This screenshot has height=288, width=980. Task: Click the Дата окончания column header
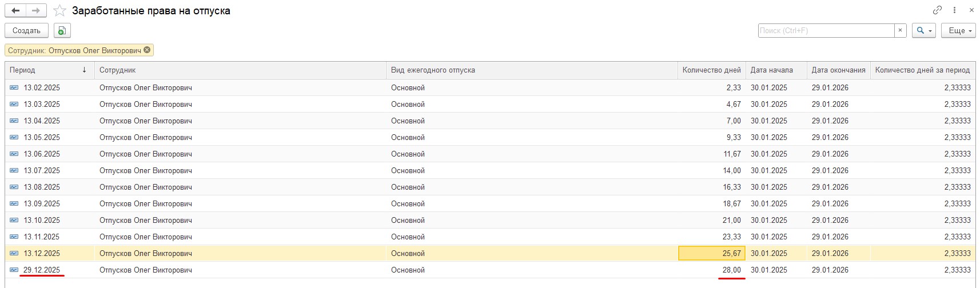(838, 70)
